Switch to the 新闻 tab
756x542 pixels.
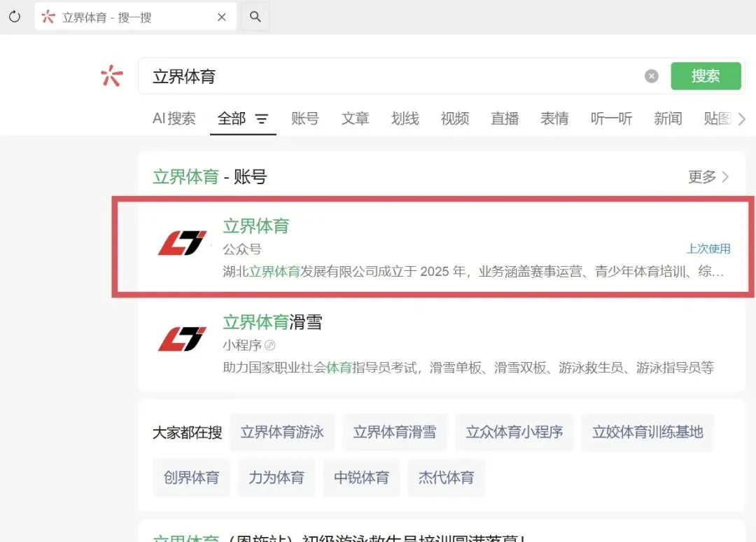click(x=668, y=118)
